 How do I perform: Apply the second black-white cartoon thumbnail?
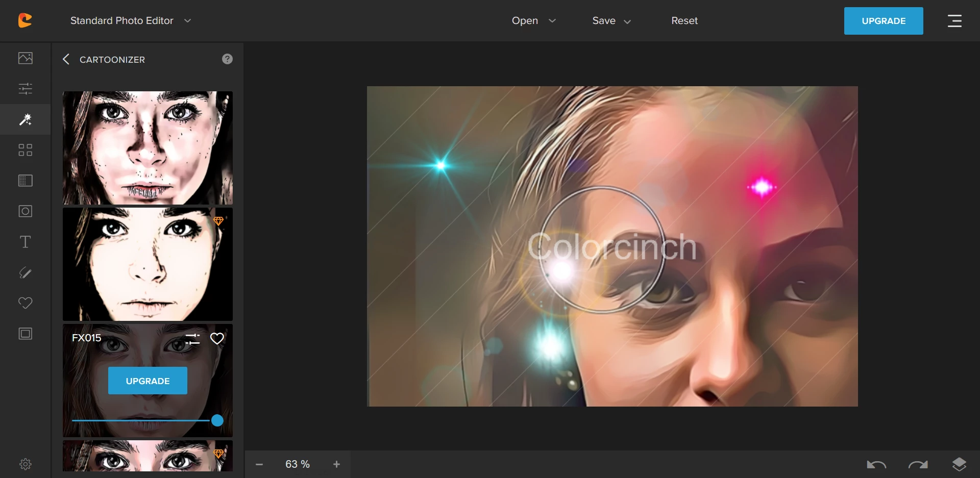pyautogui.click(x=148, y=264)
